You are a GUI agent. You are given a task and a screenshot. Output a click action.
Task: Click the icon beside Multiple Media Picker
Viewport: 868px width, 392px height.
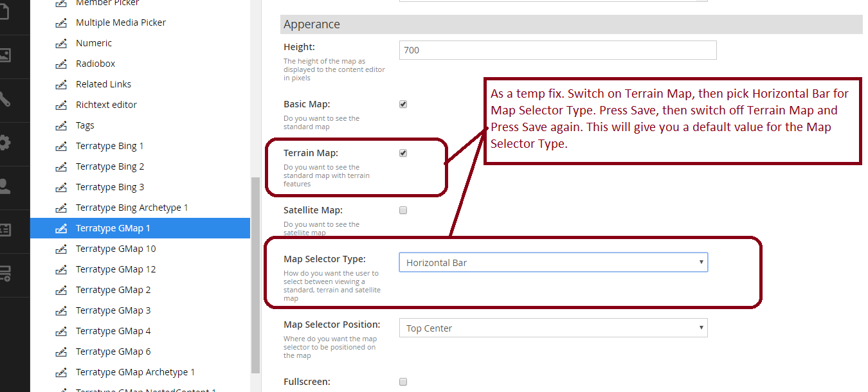point(61,22)
